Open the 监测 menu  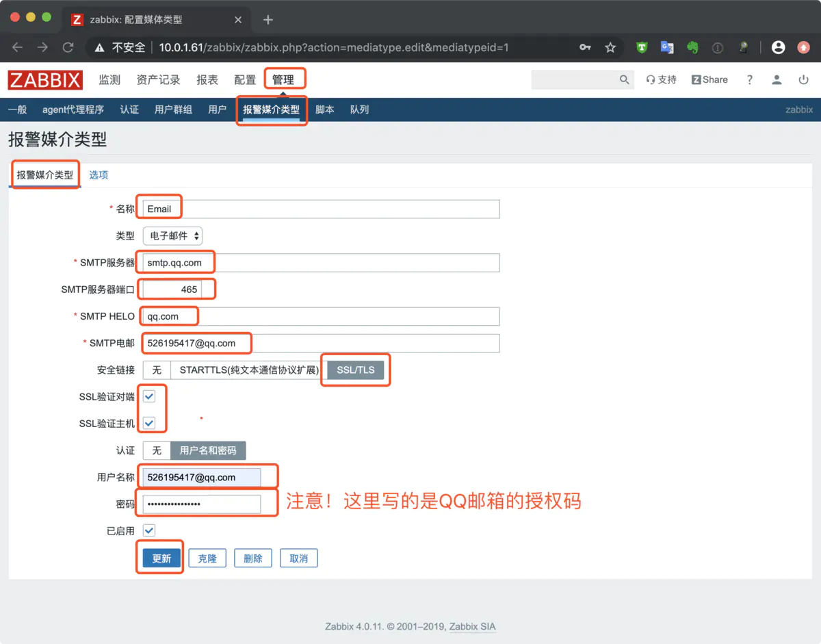click(x=109, y=79)
